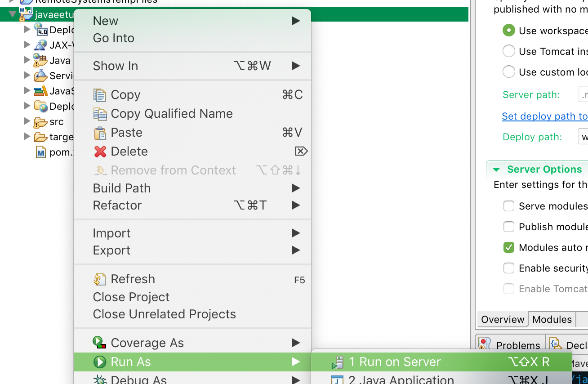Click the red Delete X icon

(x=100, y=152)
